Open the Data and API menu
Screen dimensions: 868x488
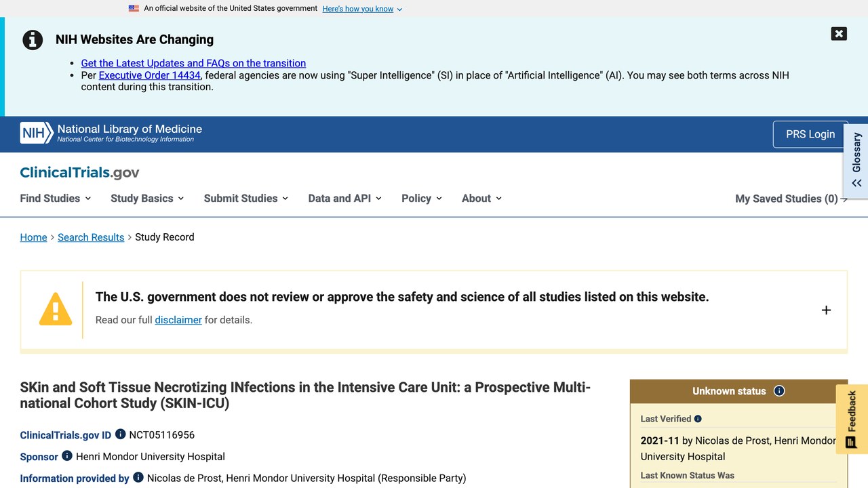point(344,198)
